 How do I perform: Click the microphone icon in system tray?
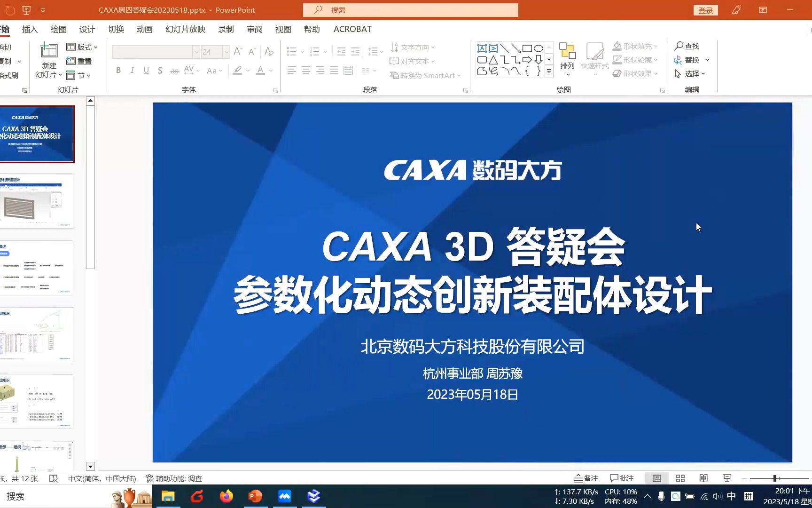[661, 496]
